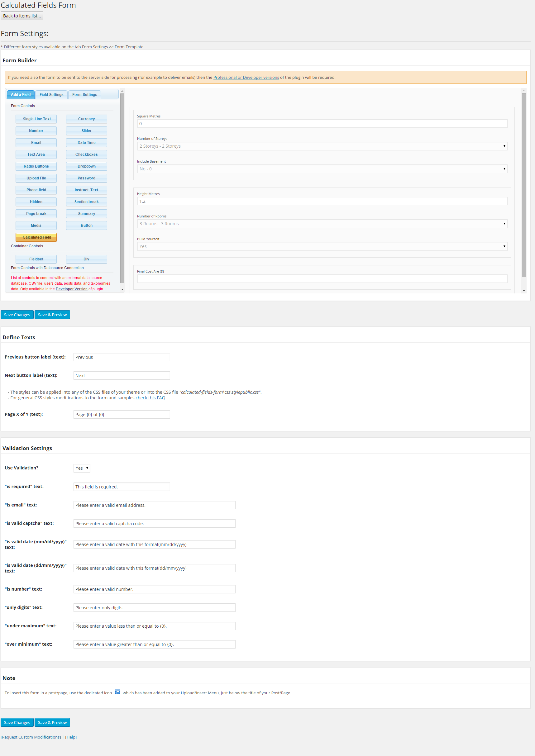535x756 pixels.
Task: Open the Number of Storeys dropdown
Action: 322,146
